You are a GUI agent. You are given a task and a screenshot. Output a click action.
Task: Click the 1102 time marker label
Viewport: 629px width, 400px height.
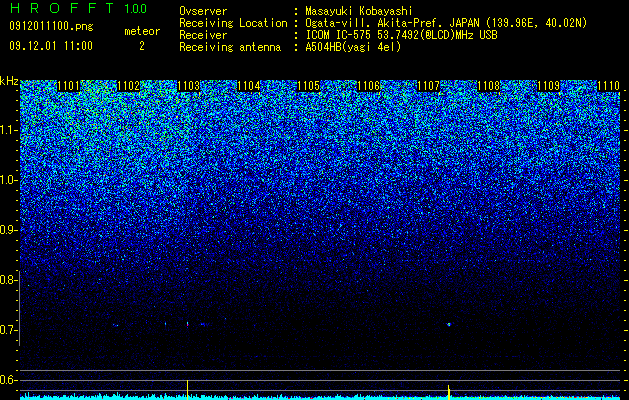pos(128,86)
